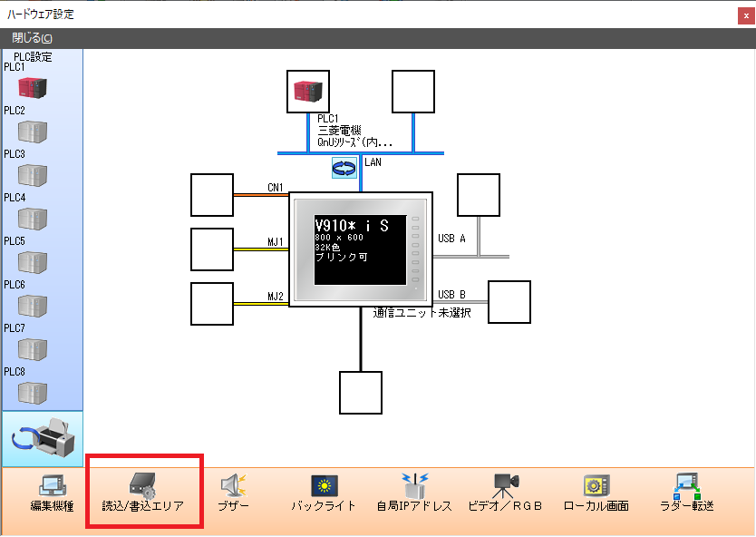Viewport: 756px width, 537px height.
Task: Select the PLC8 slot in sidebar
Action: coord(33,392)
